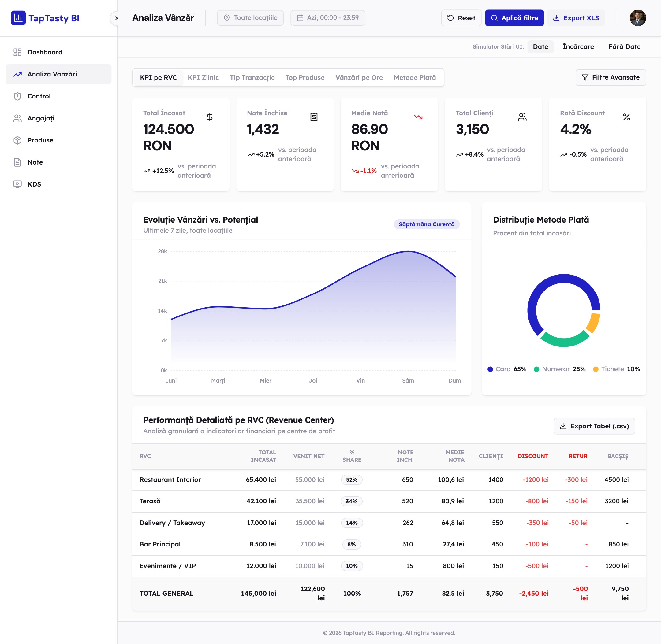Viewport: 661px width, 644px height.
Task: Click the +12.5% trend indicator
Action: 159,171
